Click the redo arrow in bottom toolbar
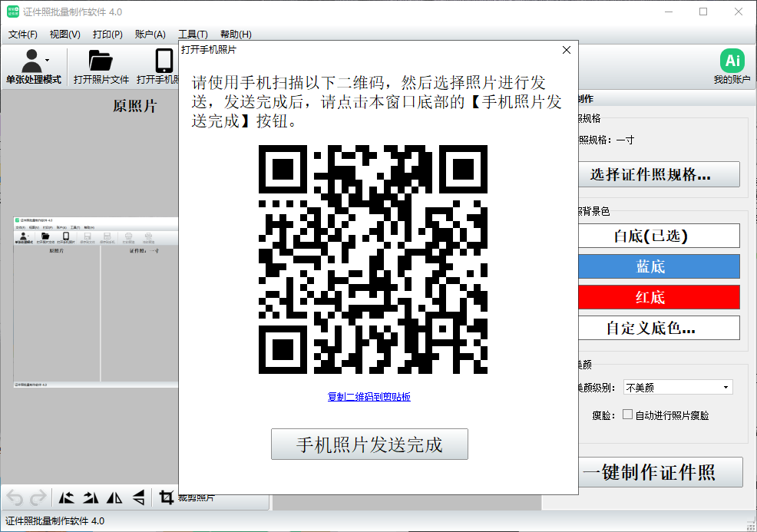The height and width of the screenshot is (532, 757). pos(38,497)
